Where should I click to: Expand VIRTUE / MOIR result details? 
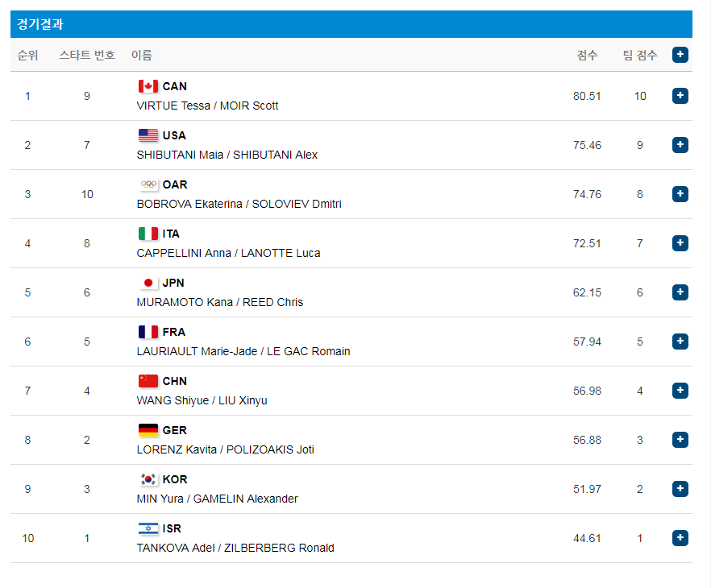click(x=680, y=96)
